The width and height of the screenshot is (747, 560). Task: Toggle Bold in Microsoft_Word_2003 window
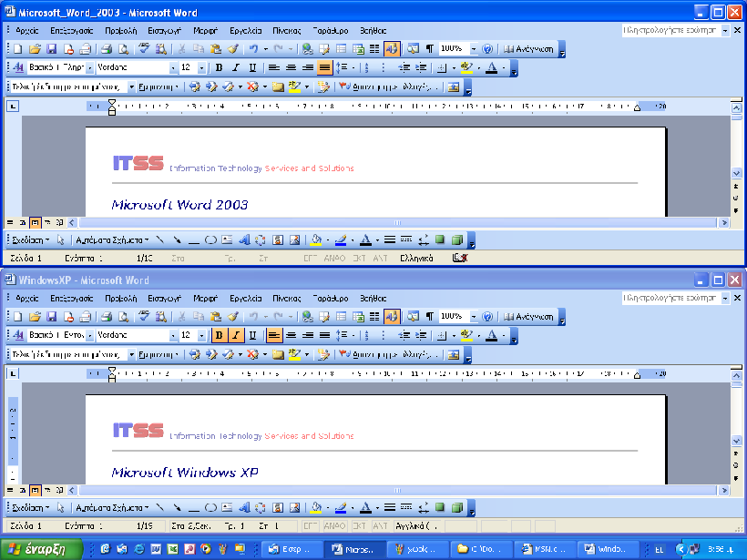(x=220, y=67)
